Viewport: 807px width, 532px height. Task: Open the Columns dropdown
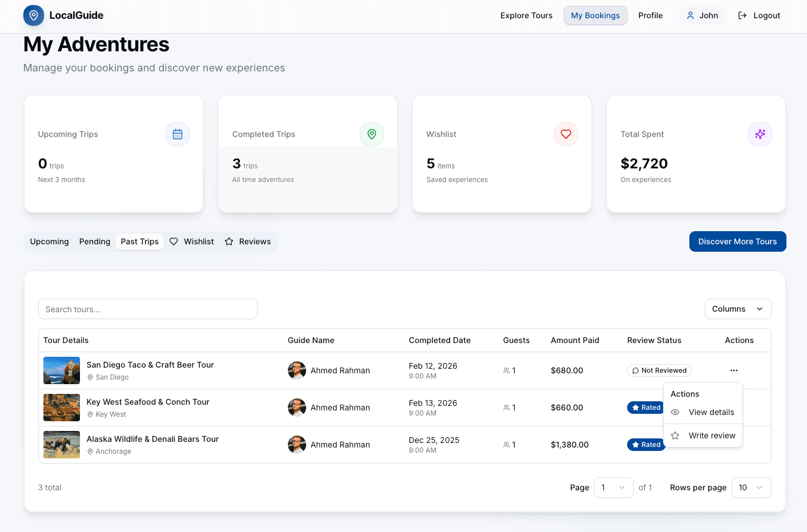pyautogui.click(x=738, y=309)
